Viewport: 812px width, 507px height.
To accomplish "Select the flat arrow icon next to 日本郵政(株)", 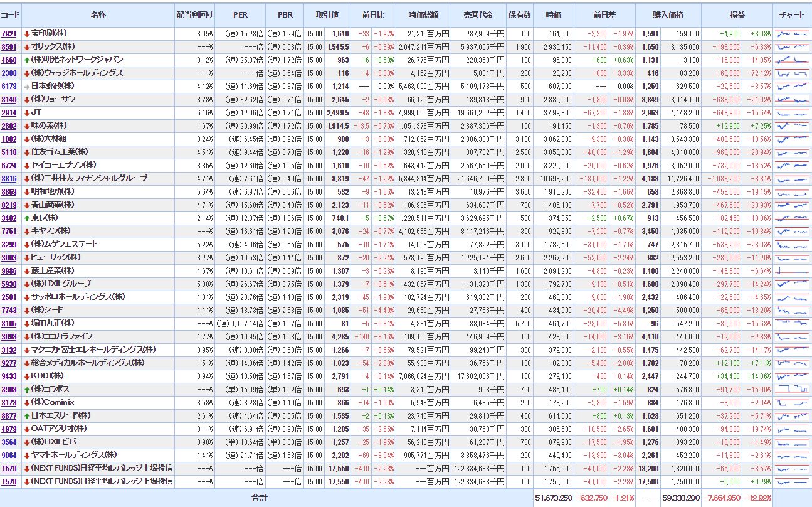I will pos(27,86).
